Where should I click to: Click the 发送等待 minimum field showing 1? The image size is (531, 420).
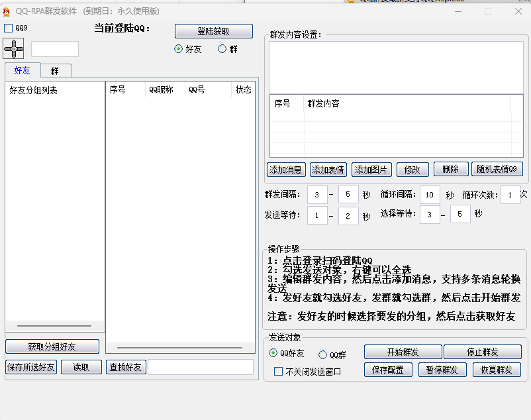point(317,215)
